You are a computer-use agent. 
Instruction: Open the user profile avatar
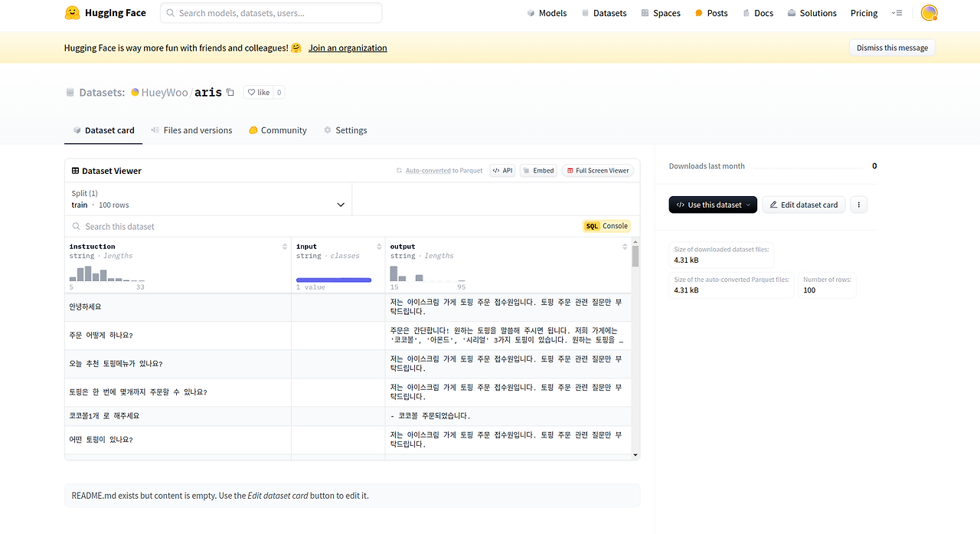[929, 13]
